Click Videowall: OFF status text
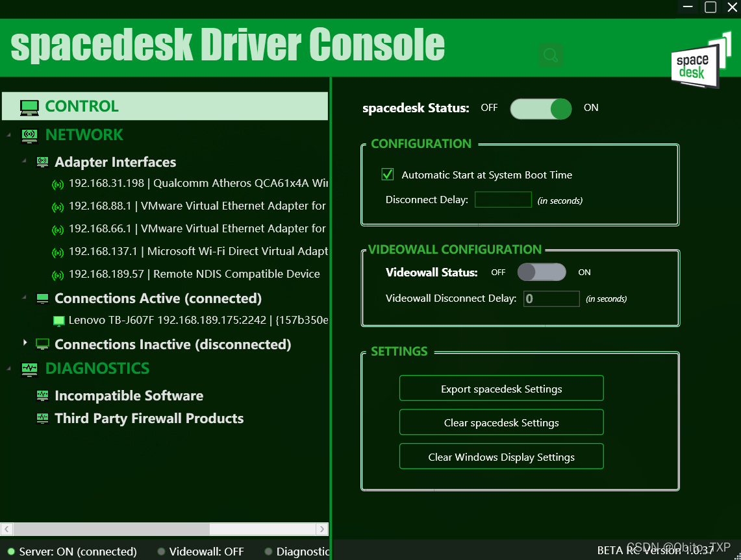This screenshot has height=560, width=741. point(207,552)
